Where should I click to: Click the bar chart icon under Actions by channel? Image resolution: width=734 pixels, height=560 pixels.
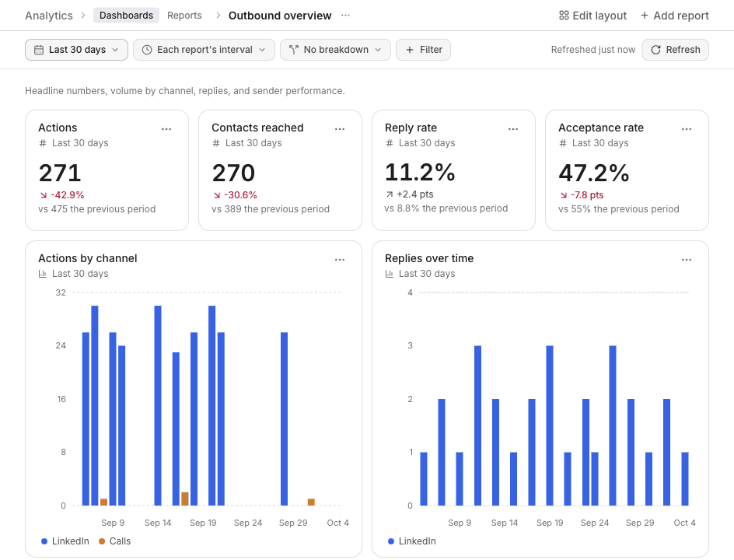43,274
